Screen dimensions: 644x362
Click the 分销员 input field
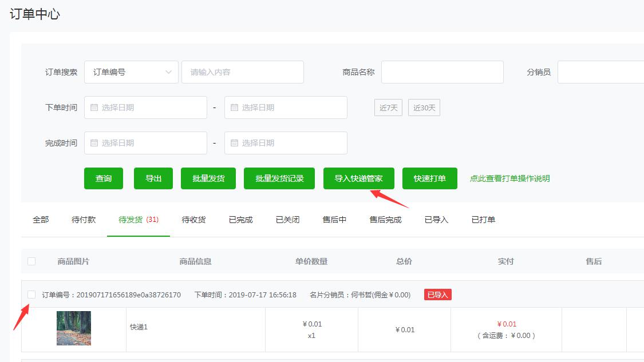pos(600,72)
